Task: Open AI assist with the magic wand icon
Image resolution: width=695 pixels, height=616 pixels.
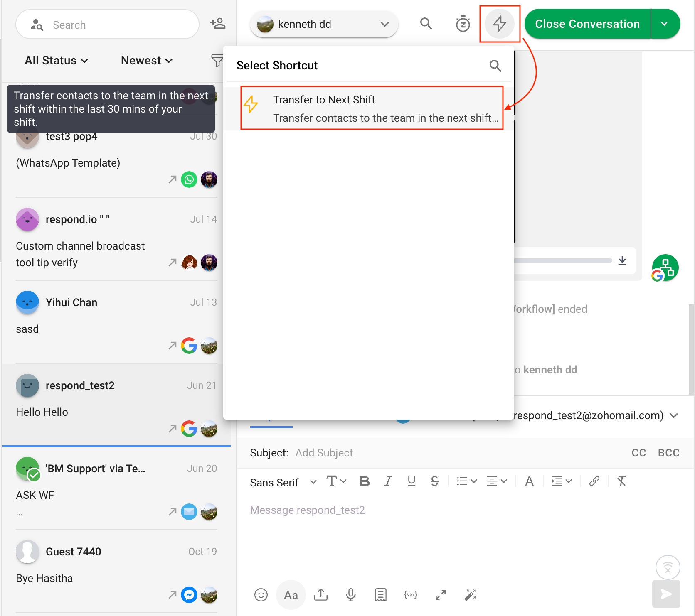Action: pyautogui.click(x=470, y=594)
